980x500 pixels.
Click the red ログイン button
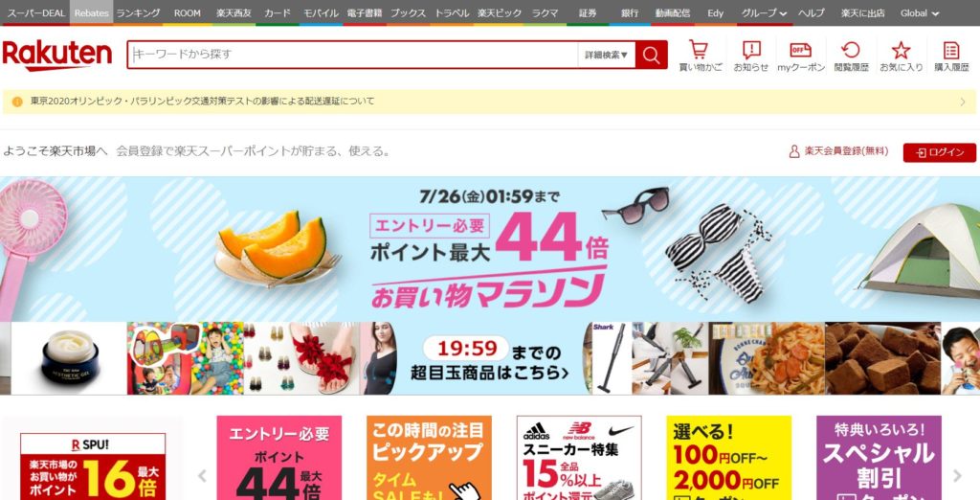pyautogui.click(x=940, y=152)
